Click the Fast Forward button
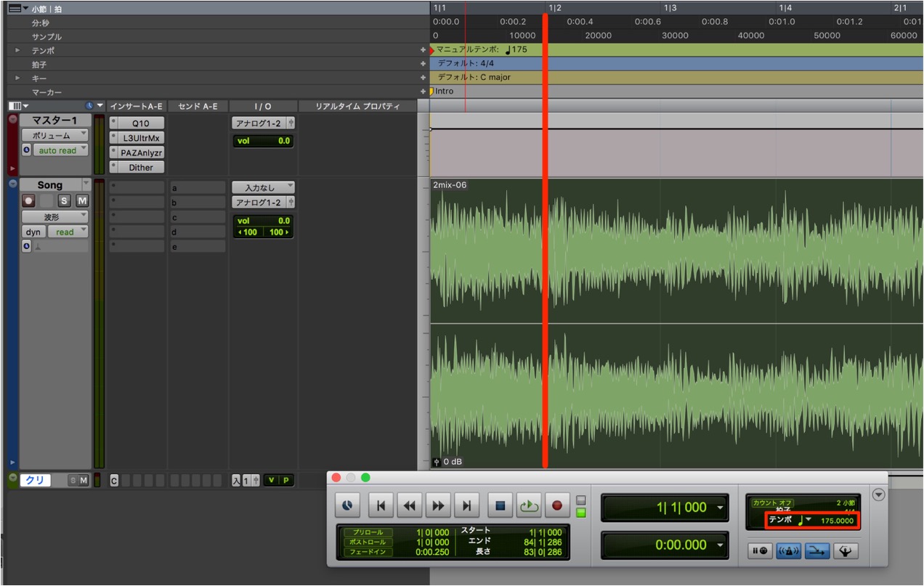The width and height of the screenshot is (924, 586). (438, 505)
